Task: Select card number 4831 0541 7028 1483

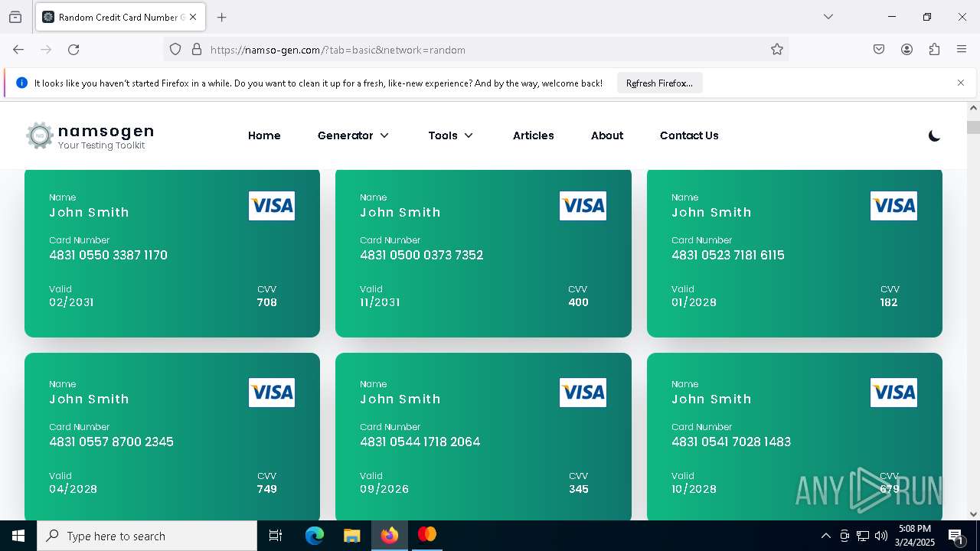Action: [731, 442]
